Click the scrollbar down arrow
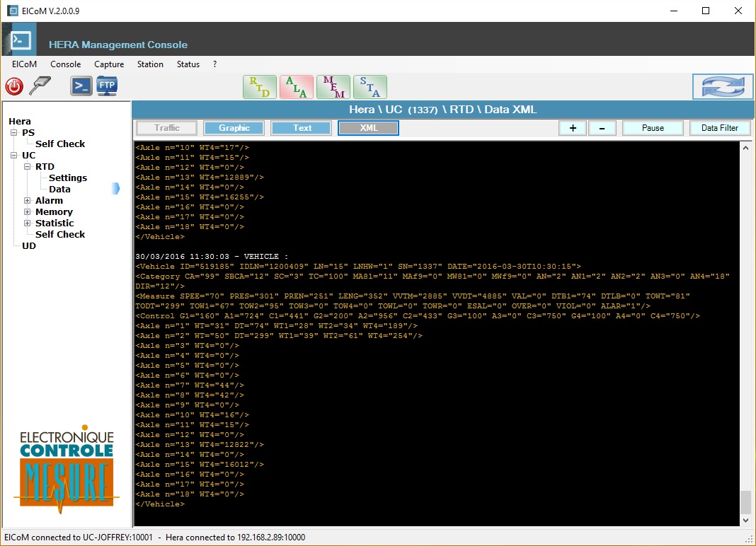The height and width of the screenshot is (546, 756). coord(745,520)
